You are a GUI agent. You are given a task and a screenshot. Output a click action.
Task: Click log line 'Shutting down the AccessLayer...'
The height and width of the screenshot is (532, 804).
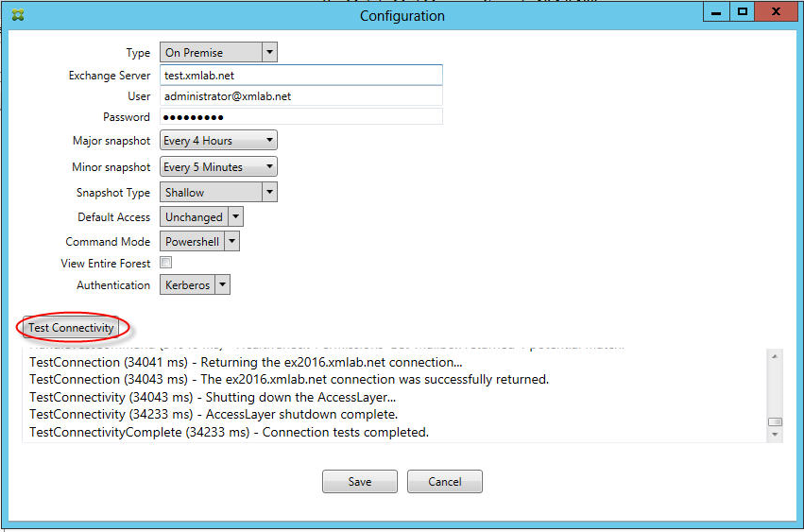point(213,398)
